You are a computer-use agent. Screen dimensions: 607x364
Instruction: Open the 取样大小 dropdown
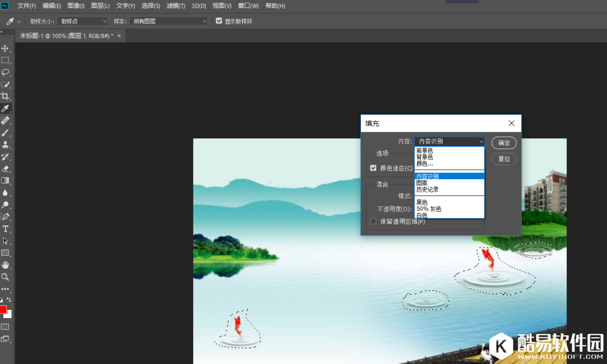pos(83,21)
